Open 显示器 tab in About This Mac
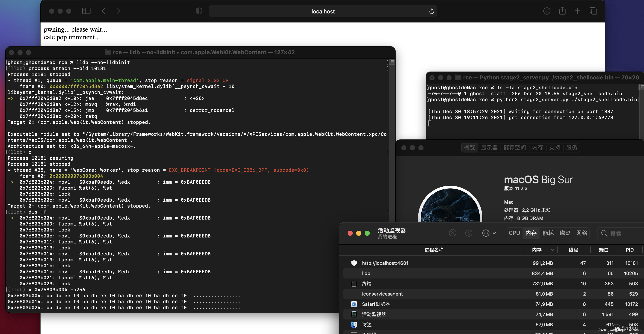The width and height of the screenshot is (644, 334). point(489,148)
